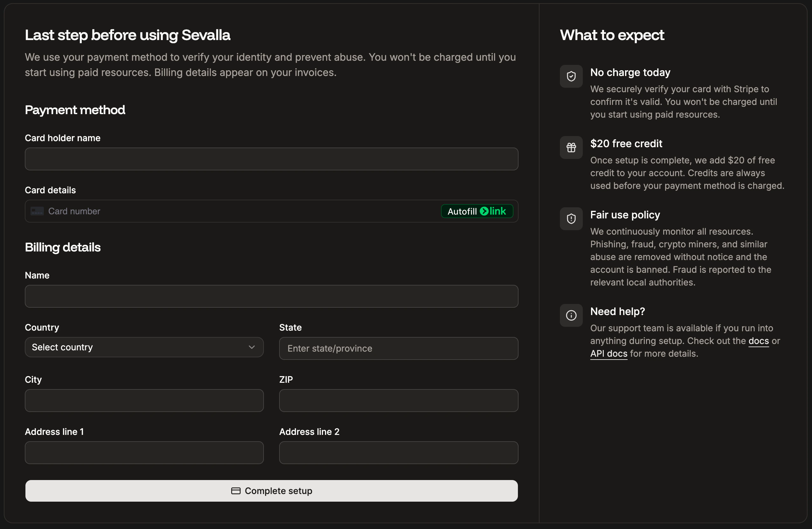Screen dimensions: 812x529
Task: Click the shield check icon beside No charge today
Action: point(571,76)
